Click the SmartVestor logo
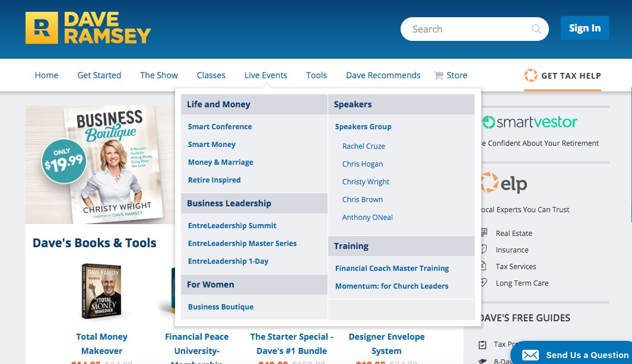Image resolution: width=632 pixels, height=364 pixels. coord(530,122)
